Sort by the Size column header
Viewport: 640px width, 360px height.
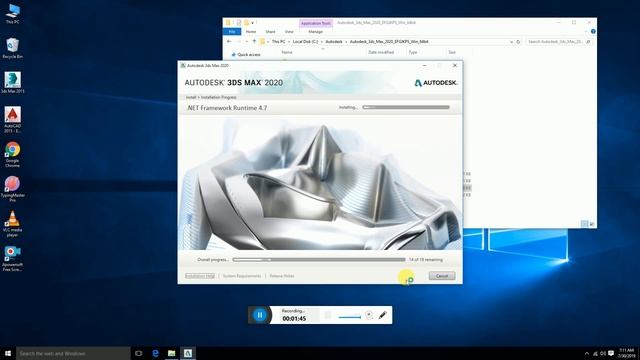(452, 52)
